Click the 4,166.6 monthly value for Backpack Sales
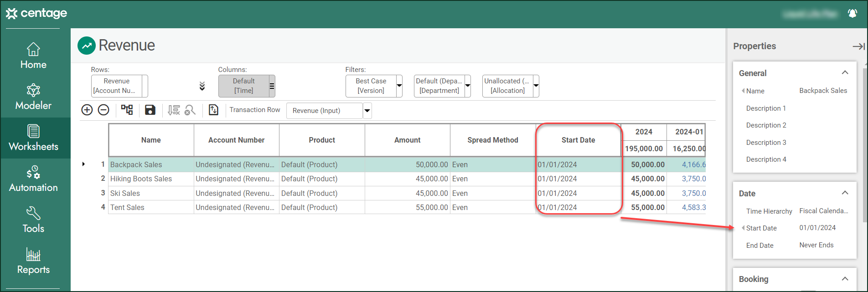 pyautogui.click(x=686, y=165)
